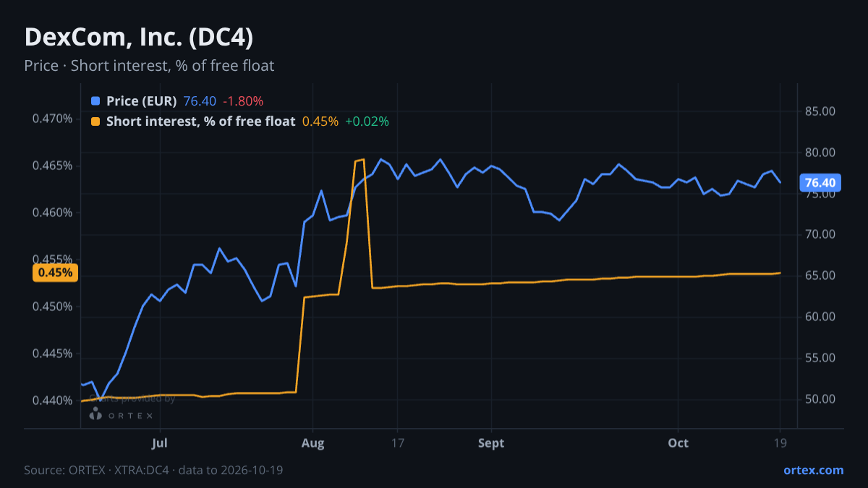
Task: Select the Short interest, % of free float legend label
Action: click(200, 121)
